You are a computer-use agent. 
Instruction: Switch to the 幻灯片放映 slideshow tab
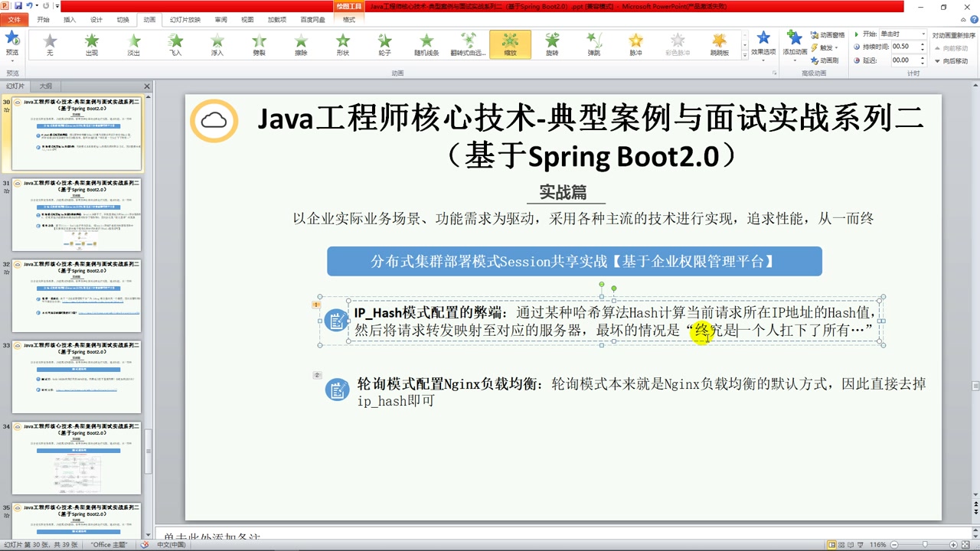tap(185, 20)
